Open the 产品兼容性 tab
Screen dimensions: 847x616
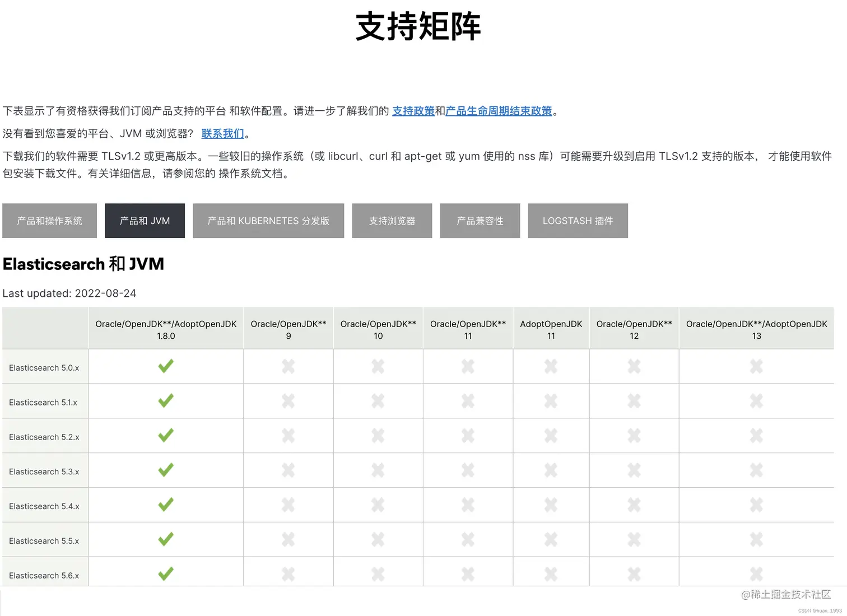480,221
